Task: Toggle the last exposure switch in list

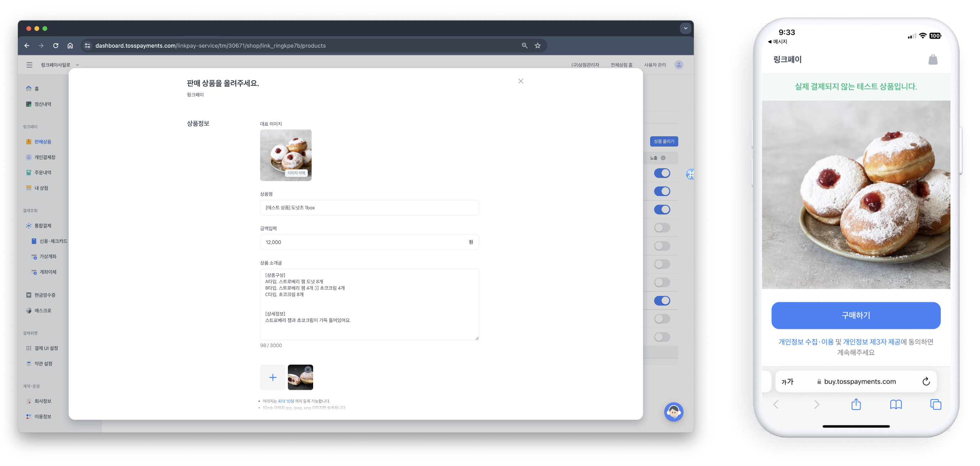Action: point(662,337)
